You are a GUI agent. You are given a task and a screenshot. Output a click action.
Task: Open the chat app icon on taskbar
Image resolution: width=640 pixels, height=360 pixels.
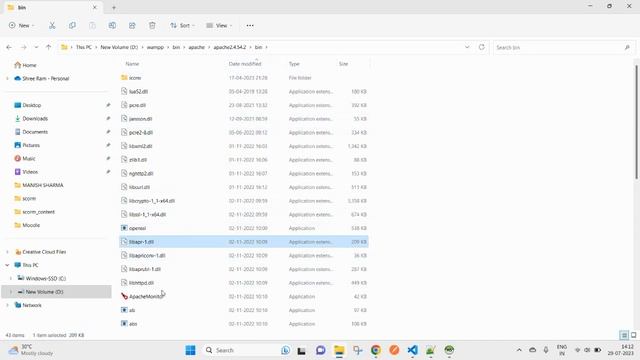[x=320, y=350]
